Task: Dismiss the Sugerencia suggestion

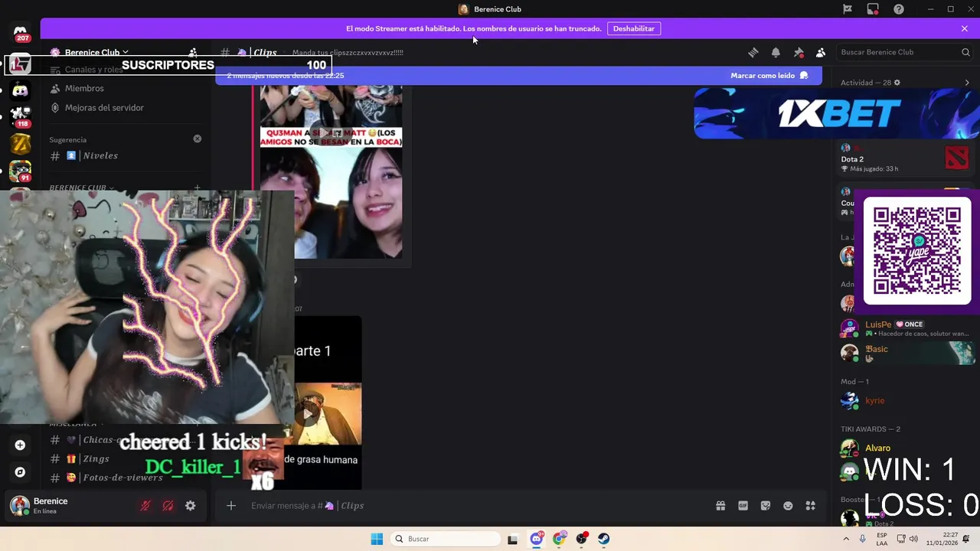Action: [198, 139]
